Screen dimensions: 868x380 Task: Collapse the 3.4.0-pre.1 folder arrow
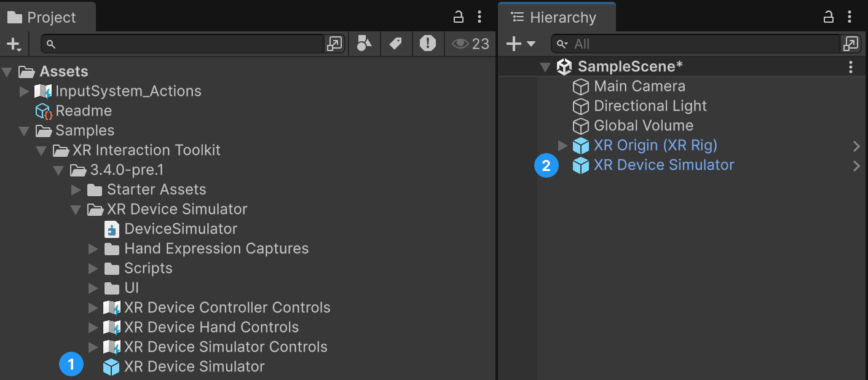59,170
